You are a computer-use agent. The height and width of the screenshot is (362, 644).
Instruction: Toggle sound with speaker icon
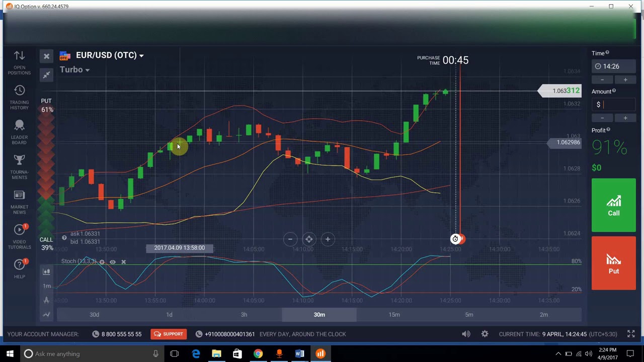pyautogui.click(x=466, y=334)
